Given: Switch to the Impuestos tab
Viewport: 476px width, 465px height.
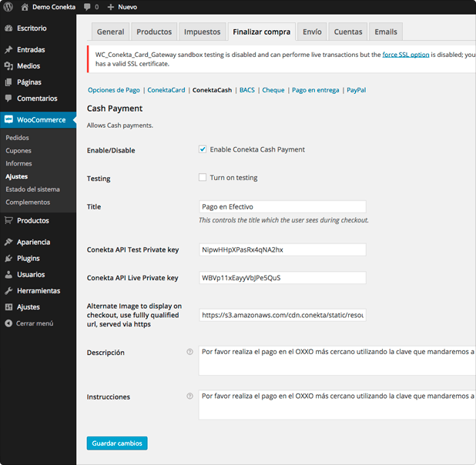Looking at the screenshot, I should pyautogui.click(x=202, y=32).
